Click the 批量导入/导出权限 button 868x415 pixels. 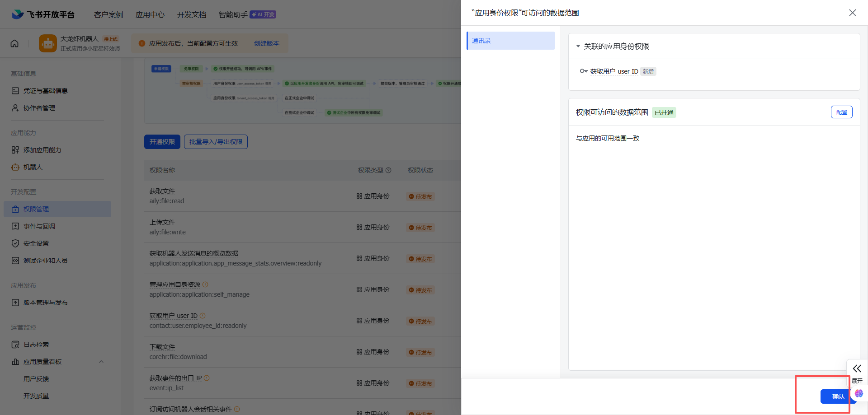pyautogui.click(x=216, y=142)
